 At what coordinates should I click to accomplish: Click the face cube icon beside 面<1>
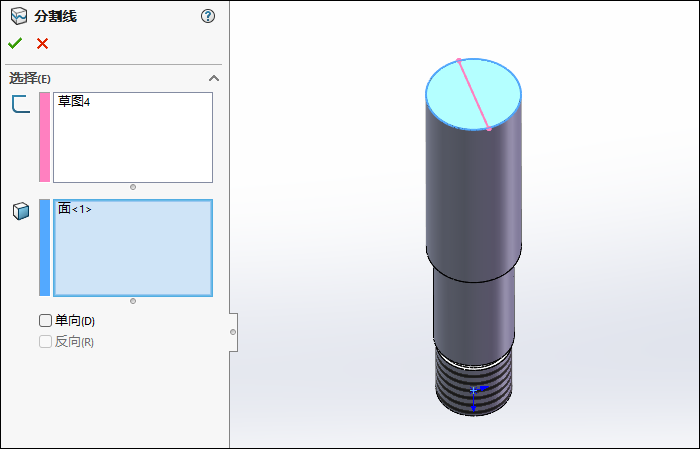click(20, 211)
